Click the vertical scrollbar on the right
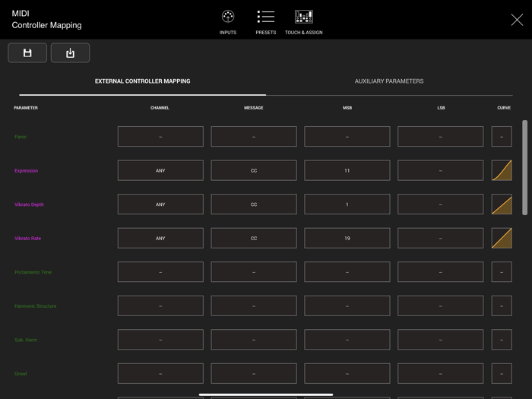 point(524,167)
